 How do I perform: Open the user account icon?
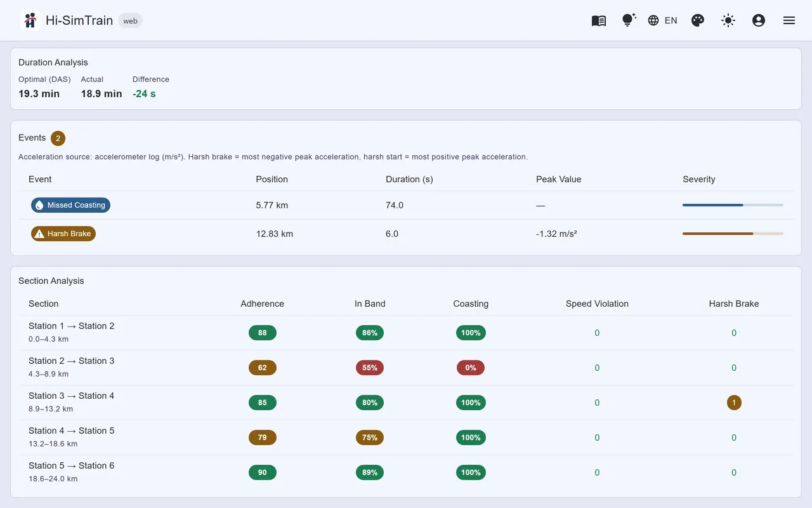click(x=759, y=20)
